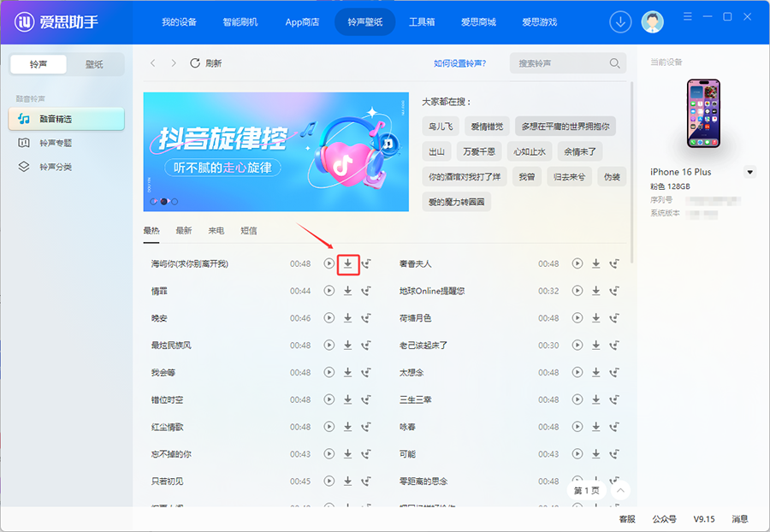
Task: Play the ringtone 情罪
Action: [x=329, y=291]
